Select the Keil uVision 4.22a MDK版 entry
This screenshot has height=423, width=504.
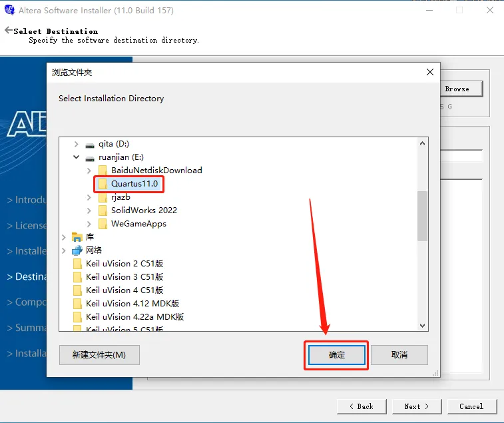pos(134,317)
